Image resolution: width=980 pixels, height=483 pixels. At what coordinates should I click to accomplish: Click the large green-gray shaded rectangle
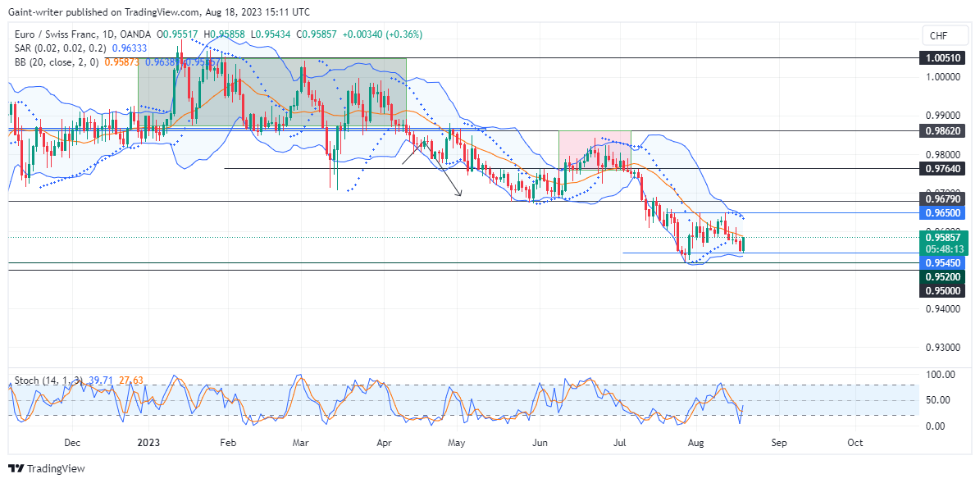click(272, 93)
